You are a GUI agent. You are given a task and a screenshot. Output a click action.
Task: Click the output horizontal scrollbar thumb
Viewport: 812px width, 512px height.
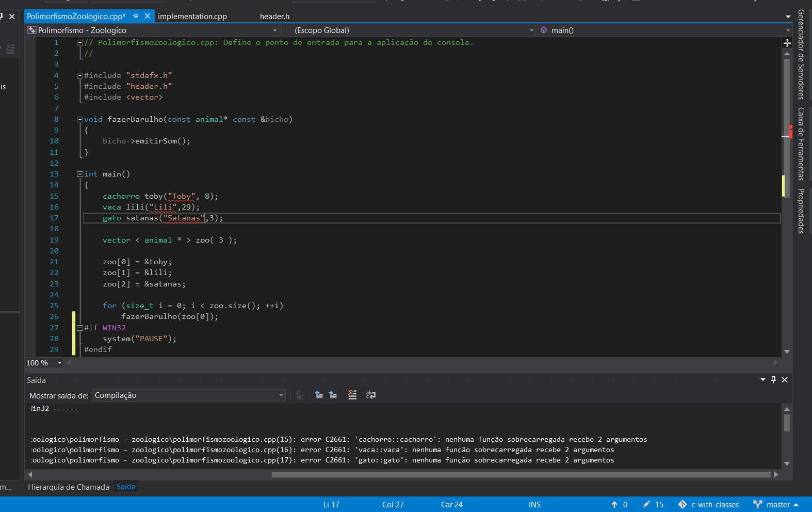pos(521,474)
